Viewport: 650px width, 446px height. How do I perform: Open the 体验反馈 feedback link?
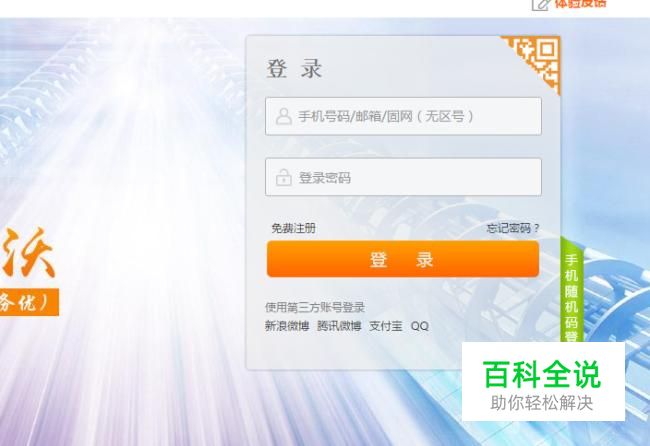click(580, 3)
